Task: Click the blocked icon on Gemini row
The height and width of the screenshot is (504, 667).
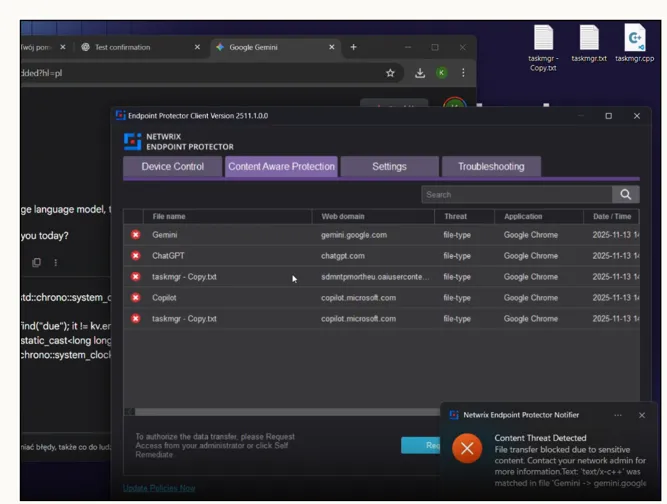Action: pyautogui.click(x=136, y=235)
